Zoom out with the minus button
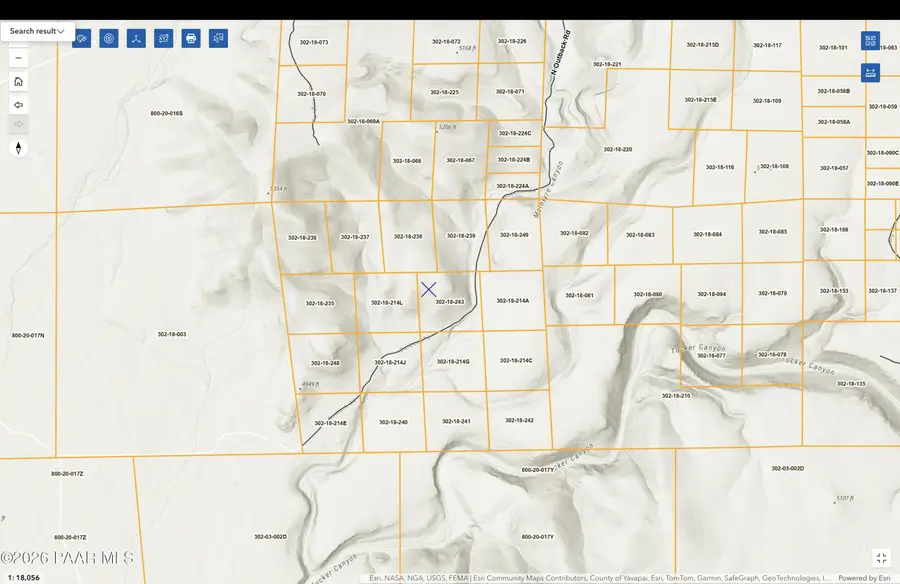Image resolution: width=900 pixels, height=584 pixels. pos(18,58)
